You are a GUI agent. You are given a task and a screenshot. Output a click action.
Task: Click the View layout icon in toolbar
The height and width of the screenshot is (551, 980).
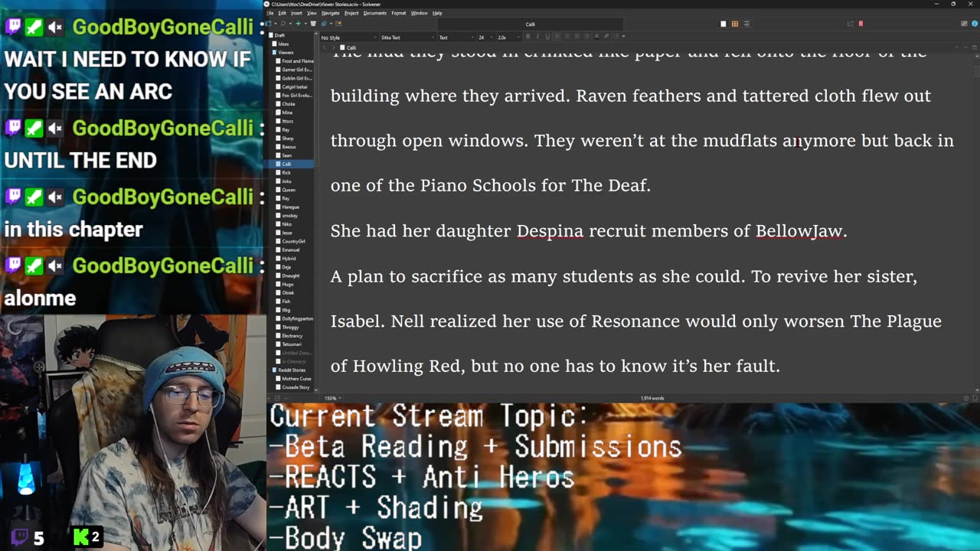coord(269,24)
